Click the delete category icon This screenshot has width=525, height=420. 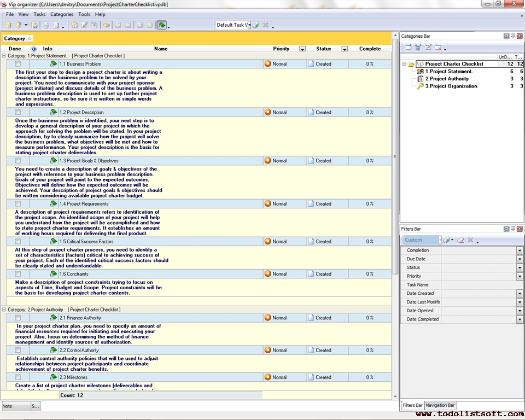[x=438, y=48]
